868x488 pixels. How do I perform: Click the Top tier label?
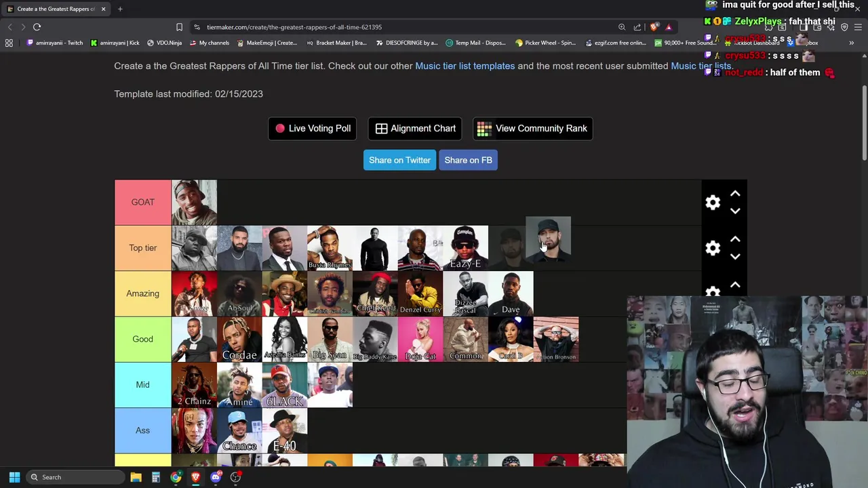pyautogui.click(x=143, y=248)
